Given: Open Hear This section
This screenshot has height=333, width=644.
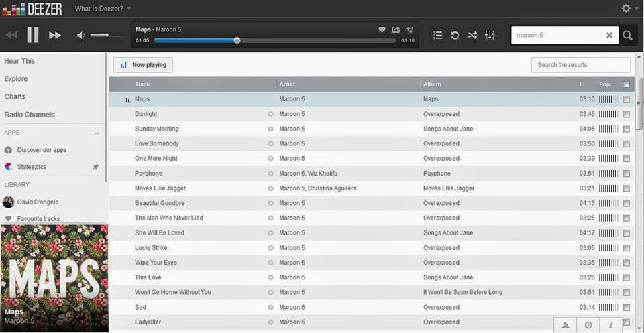Looking at the screenshot, I should [19, 61].
